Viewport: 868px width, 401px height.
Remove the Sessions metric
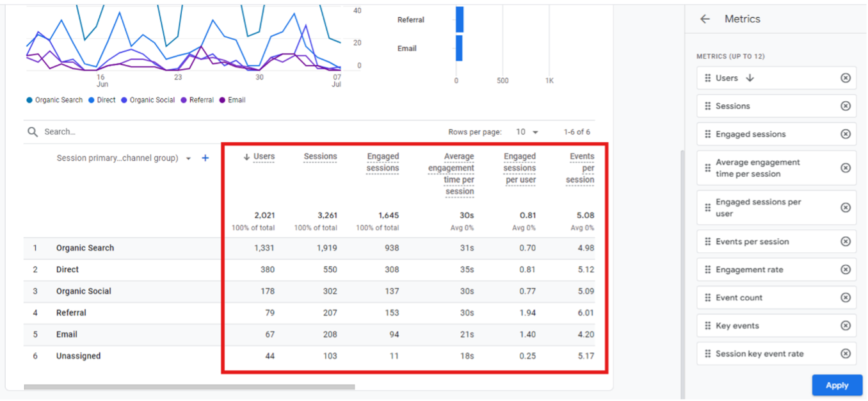pos(846,106)
